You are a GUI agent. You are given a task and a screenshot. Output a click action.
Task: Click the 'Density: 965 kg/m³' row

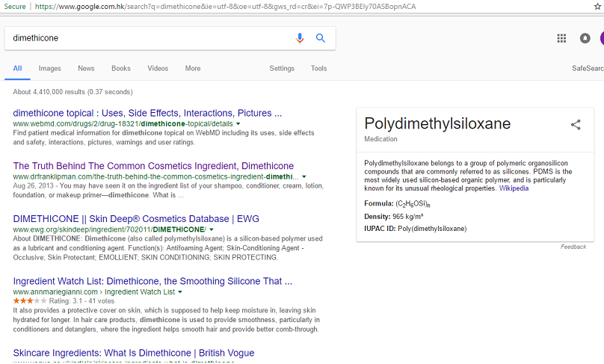[x=394, y=217]
